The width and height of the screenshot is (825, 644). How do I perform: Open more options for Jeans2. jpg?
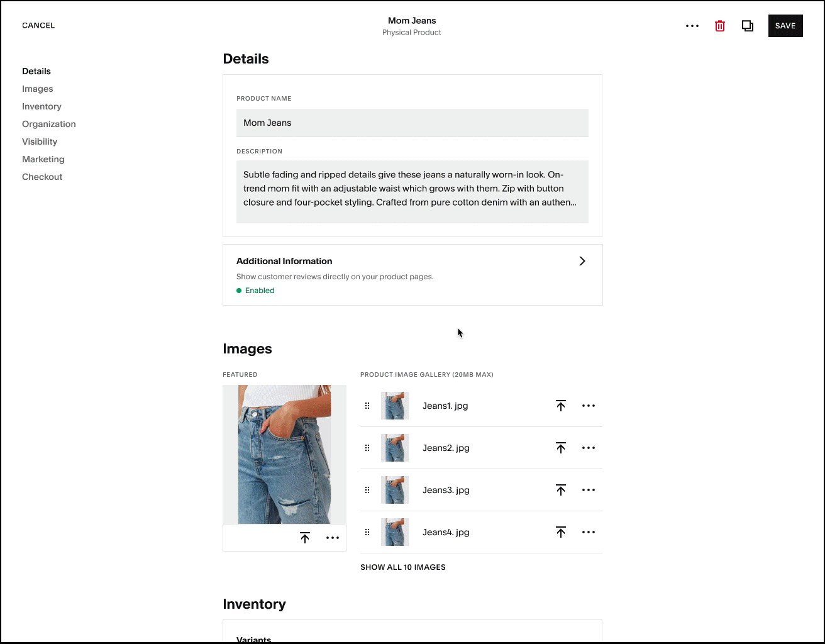click(x=589, y=448)
